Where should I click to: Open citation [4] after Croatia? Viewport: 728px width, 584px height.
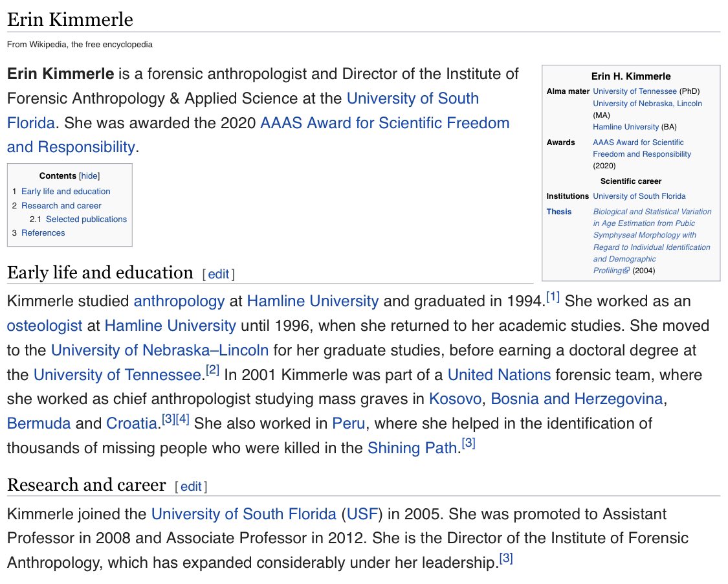[182, 420]
